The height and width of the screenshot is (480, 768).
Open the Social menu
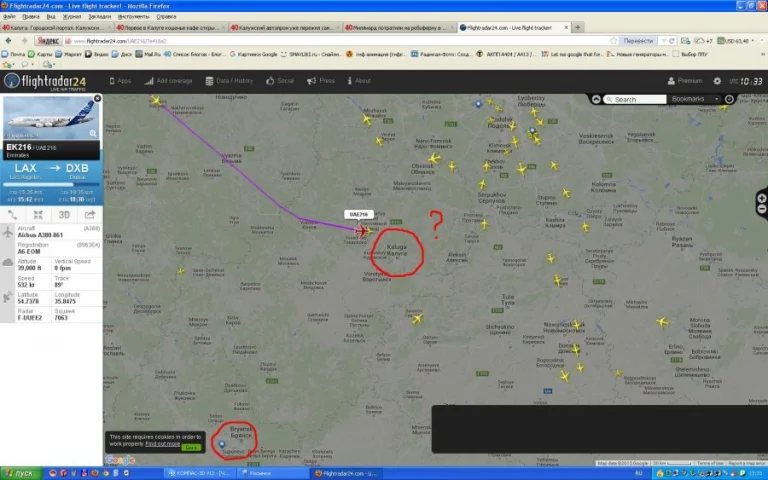point(281,81)
